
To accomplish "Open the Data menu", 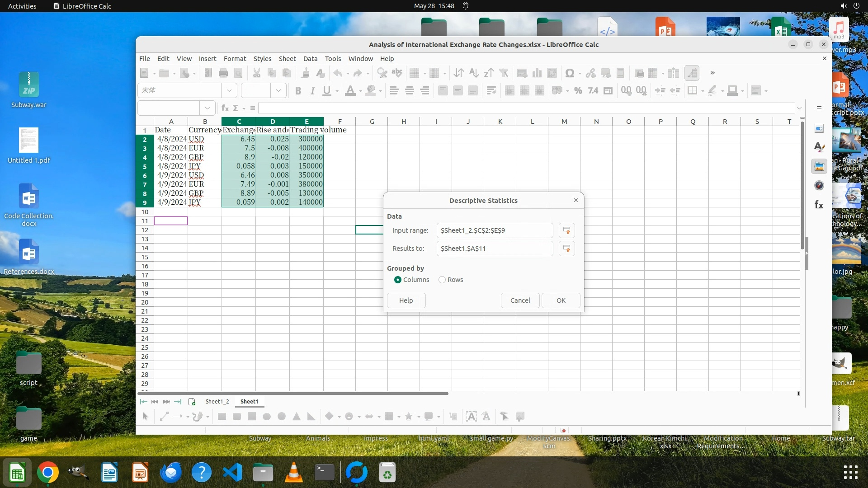I will point(310,59).
